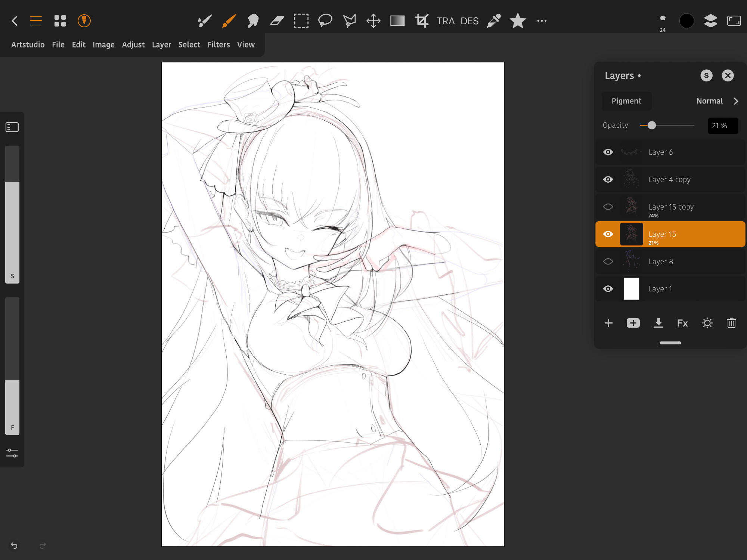Undo the last action
Screen dimensions: 747x560
coord(14,546)
